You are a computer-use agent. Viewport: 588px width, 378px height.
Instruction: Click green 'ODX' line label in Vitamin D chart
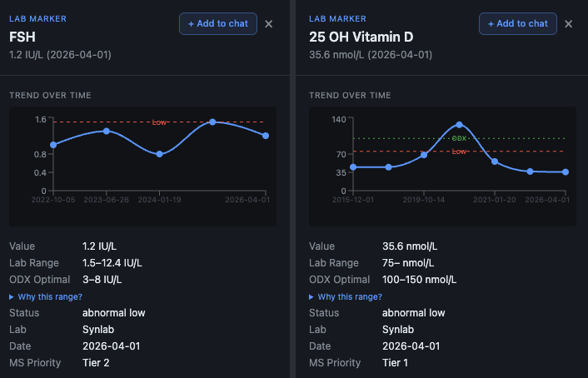(459, 138)
